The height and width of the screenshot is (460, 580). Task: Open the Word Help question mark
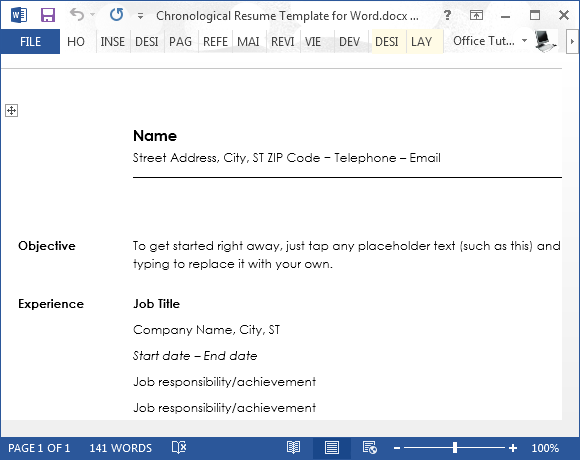(447, 15)
